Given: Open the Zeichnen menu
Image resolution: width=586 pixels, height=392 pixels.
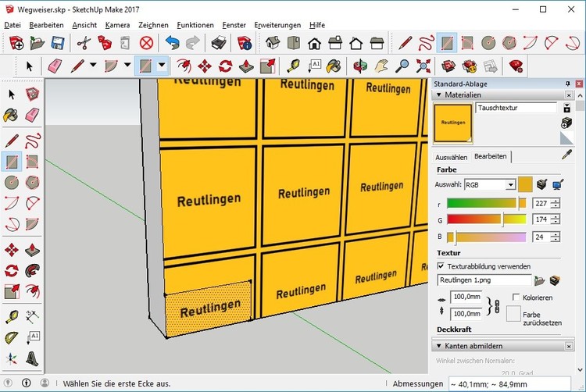Looking at the screenshot, I should click(153, 25).
